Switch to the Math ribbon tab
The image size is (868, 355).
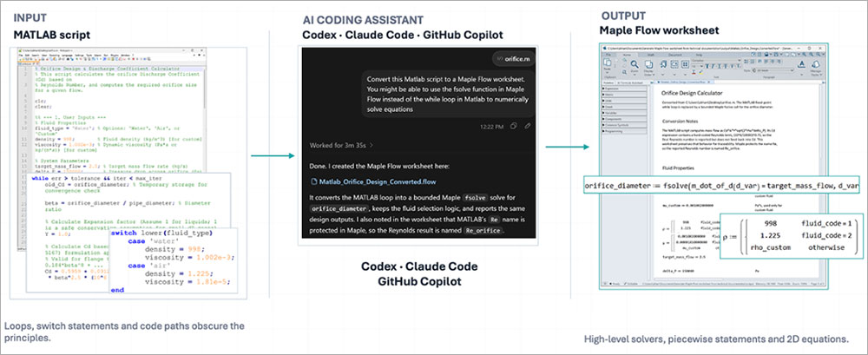pyautogui.click(x=651, y=55)
